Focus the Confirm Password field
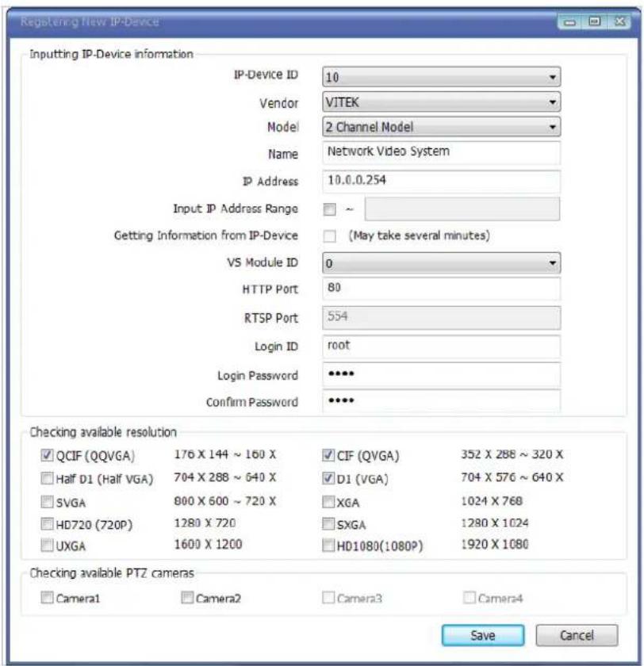 (x=442, y=401)
